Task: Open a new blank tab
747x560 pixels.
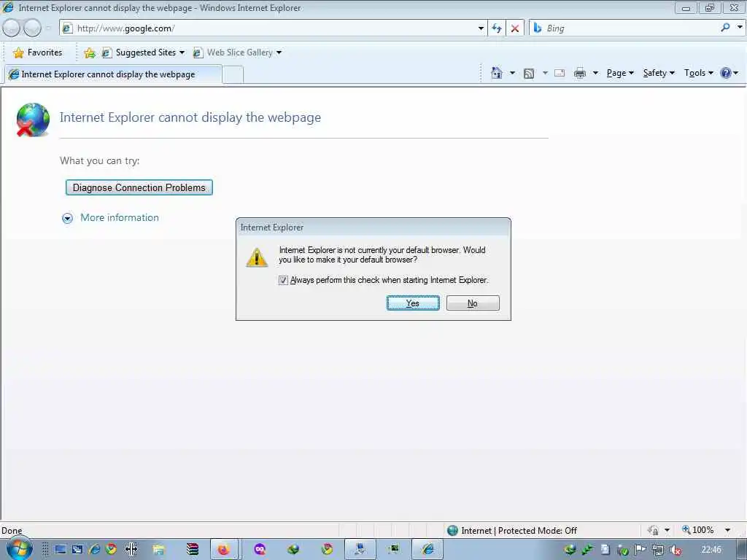Action: tap(233, 75)
